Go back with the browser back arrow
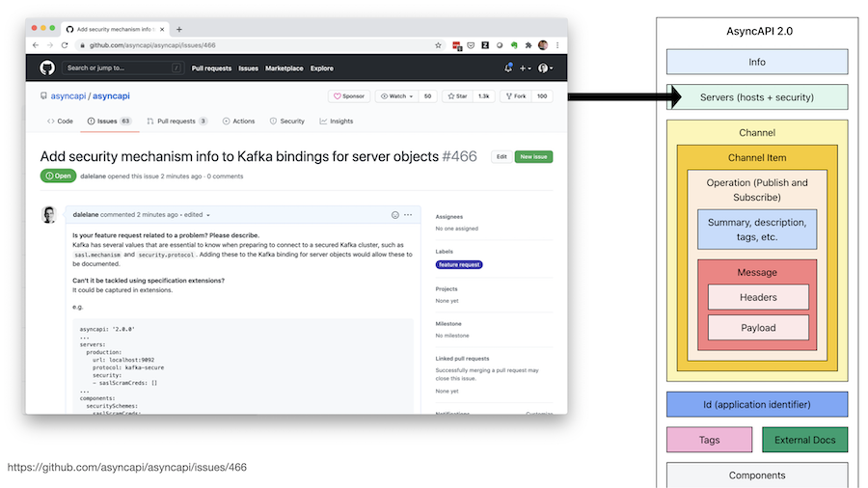The height and width of the screenshot is (488, 868). click(36, 45)
